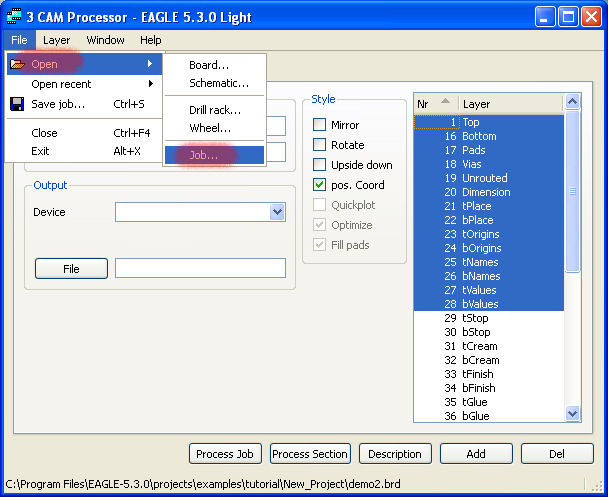Click the CAM Processor title bar icon
608x497 pixels.
point(14,16)
